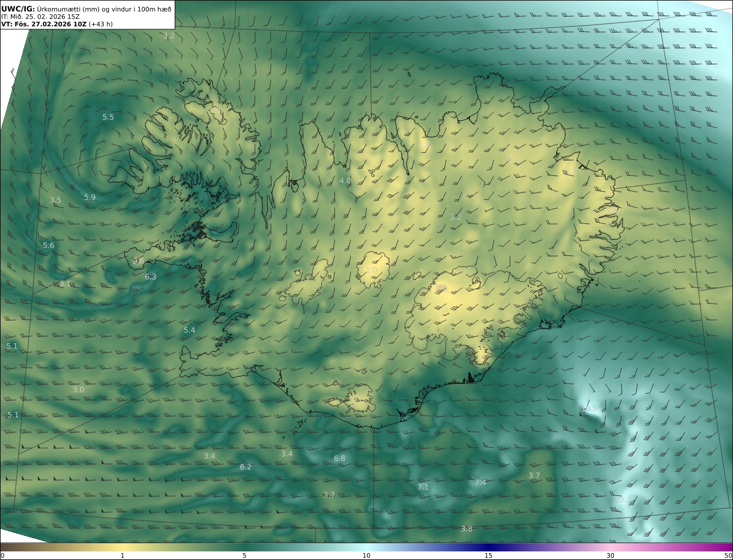Click the 1.0 value on Hofsjökull glacier
Viewport: 733px width, 560px height.
[372, 270]
